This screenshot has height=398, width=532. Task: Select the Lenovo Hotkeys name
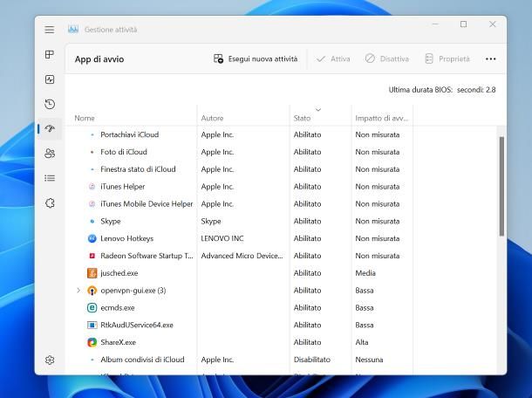[x=126, y=238]
